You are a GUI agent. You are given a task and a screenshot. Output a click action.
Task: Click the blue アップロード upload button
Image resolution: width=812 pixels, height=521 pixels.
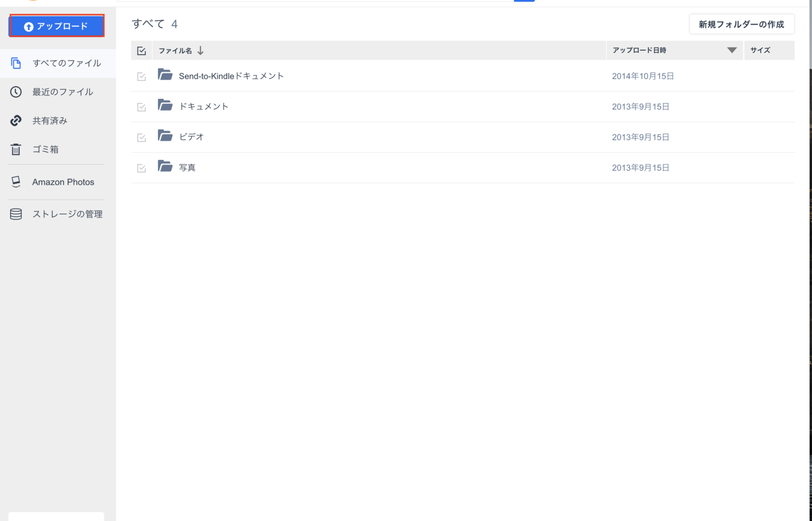click(x=57, y=26)
